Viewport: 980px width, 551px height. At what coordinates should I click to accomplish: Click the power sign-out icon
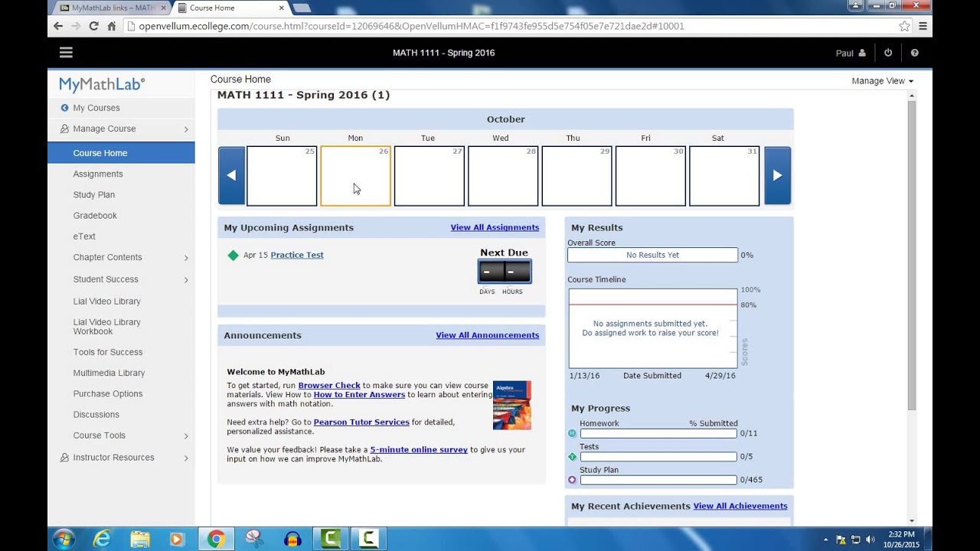[x=888, y=53]
